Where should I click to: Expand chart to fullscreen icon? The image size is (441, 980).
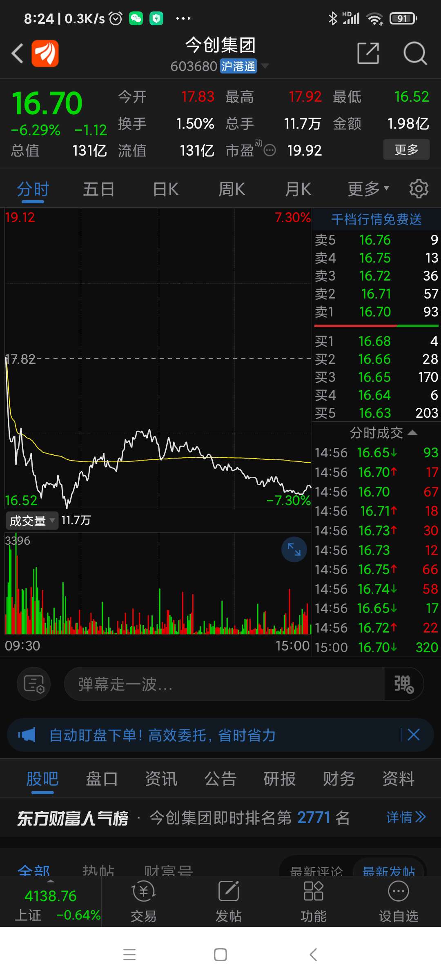point(294,550)
